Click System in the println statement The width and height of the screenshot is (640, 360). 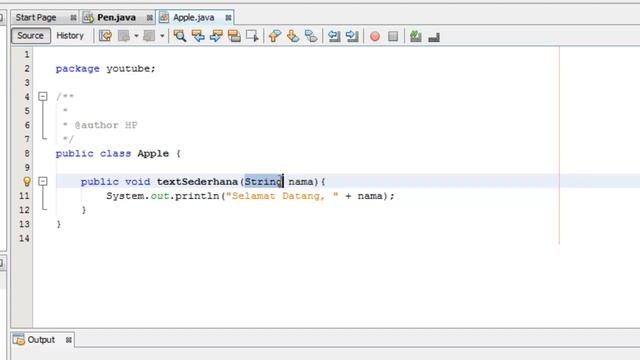[125, 196]
